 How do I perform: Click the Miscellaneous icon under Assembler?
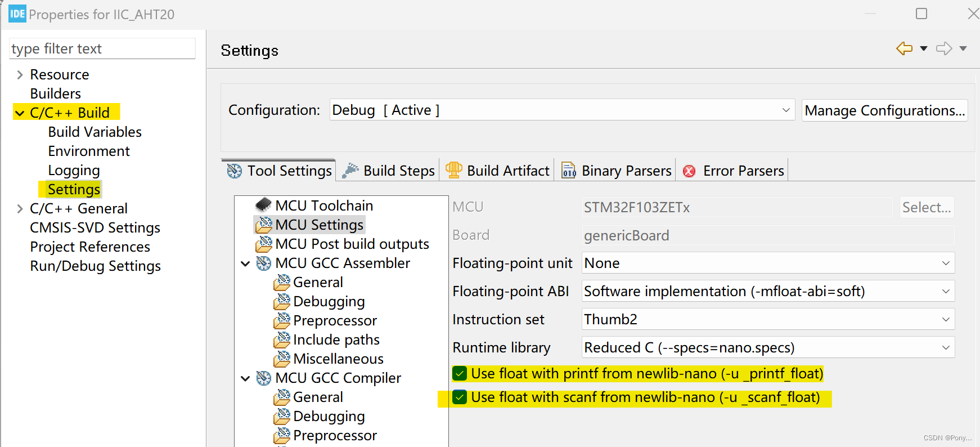pyautogui.click(x=282, y=359)
